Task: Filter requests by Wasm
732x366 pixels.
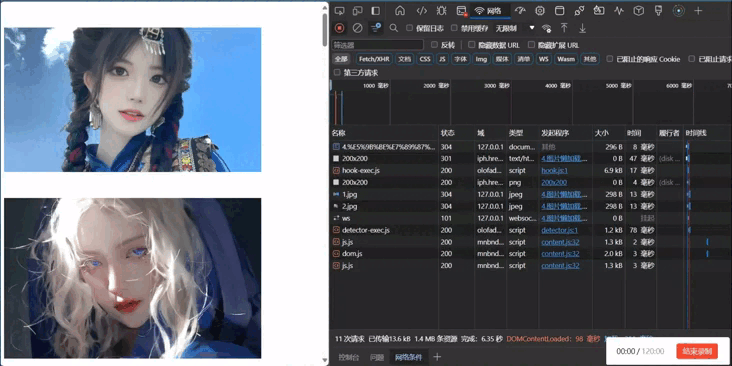Action: 566,59
